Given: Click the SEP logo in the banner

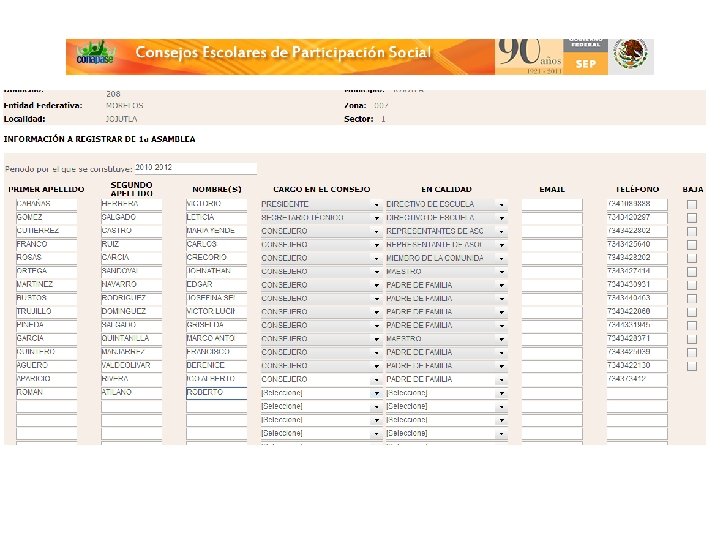Looking at the screenshot, I should click(x=585, y=64).
